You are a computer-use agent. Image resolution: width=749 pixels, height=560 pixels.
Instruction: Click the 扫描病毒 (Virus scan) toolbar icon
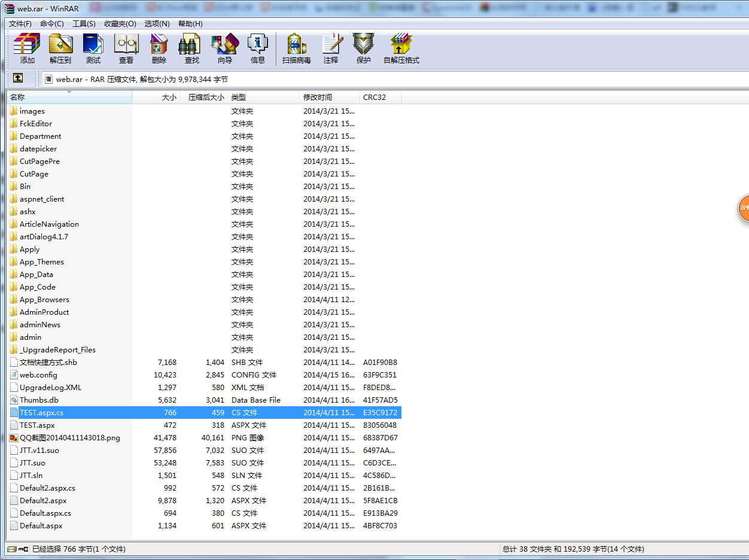click(x=296, y=44)
